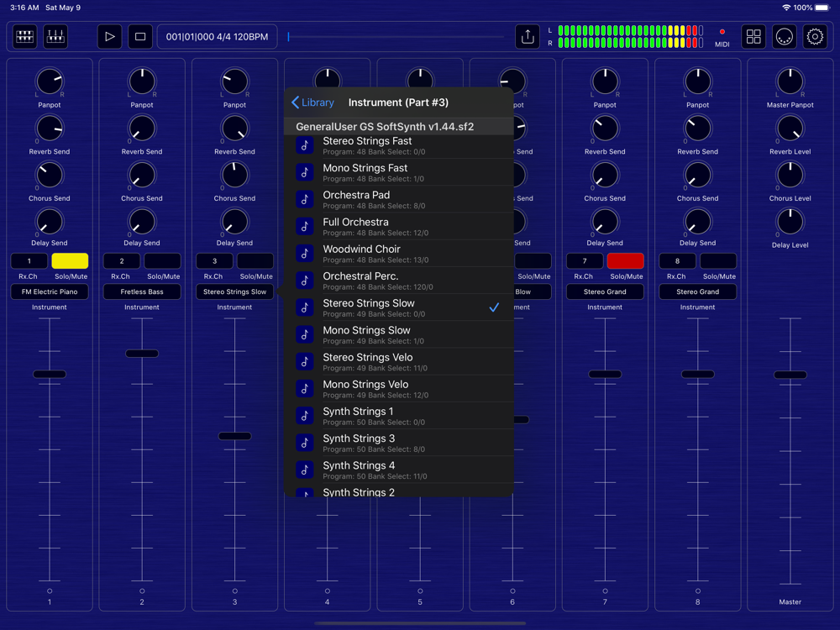Click channel 8 Delay Send knob
Viewport: 840px width, 630px height.
coord(697,222)
